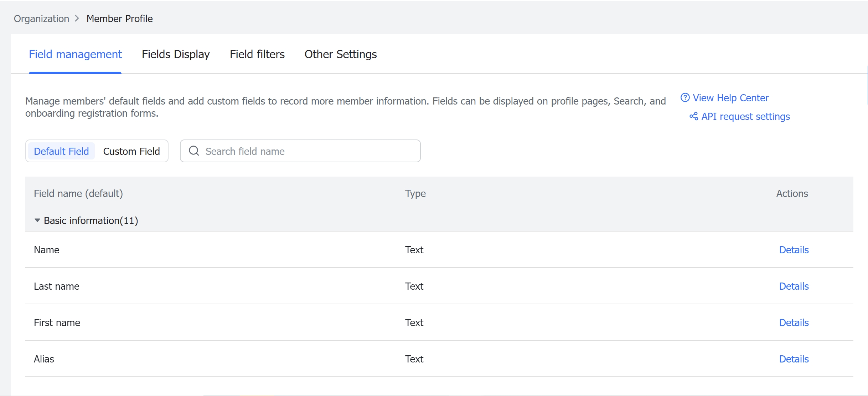Open Details for Last name field
Viewport: 868px width, 396px height.
[x=794, y=286]
